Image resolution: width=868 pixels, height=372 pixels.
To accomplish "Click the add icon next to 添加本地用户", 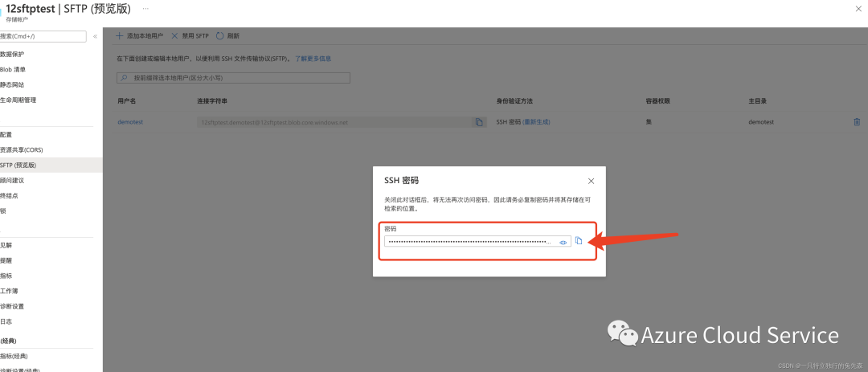I will [x=119, y=36].
